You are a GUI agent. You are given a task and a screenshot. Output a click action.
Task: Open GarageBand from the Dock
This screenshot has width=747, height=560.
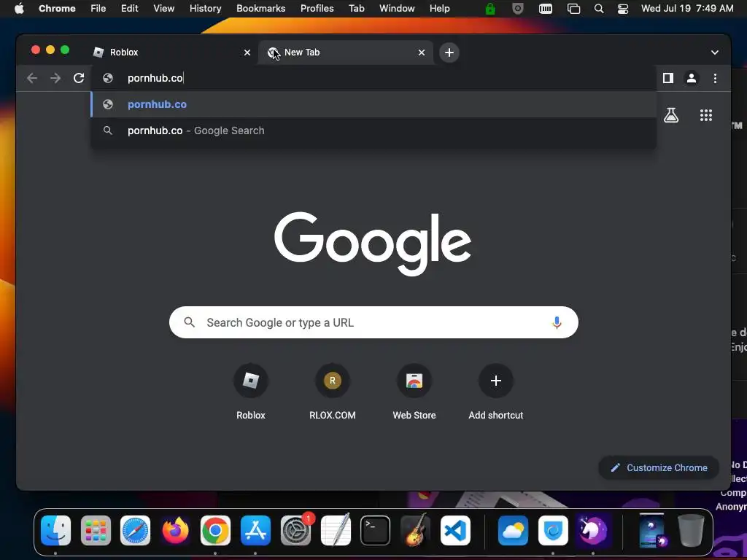click(415, 531)
